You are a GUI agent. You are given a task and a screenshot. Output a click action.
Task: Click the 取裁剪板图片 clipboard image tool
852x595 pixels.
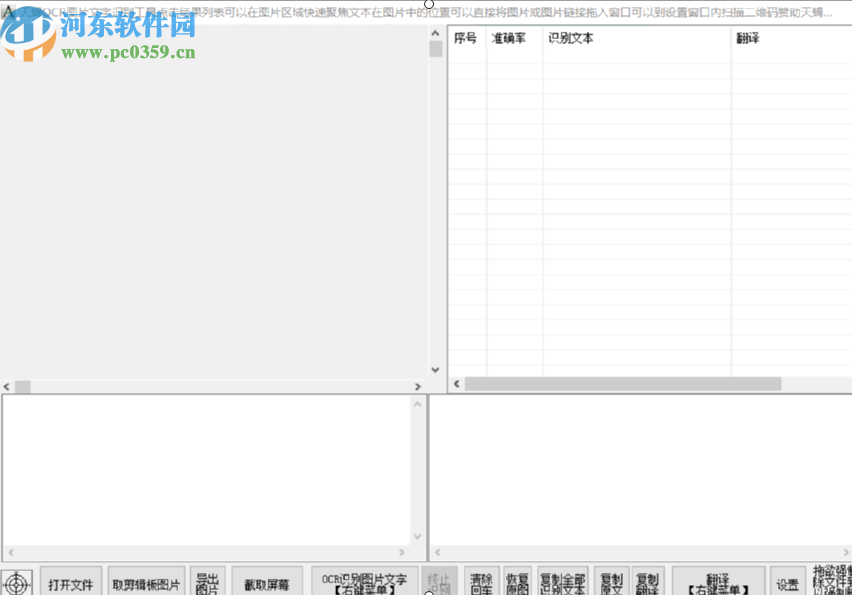[x=146, y=582]
